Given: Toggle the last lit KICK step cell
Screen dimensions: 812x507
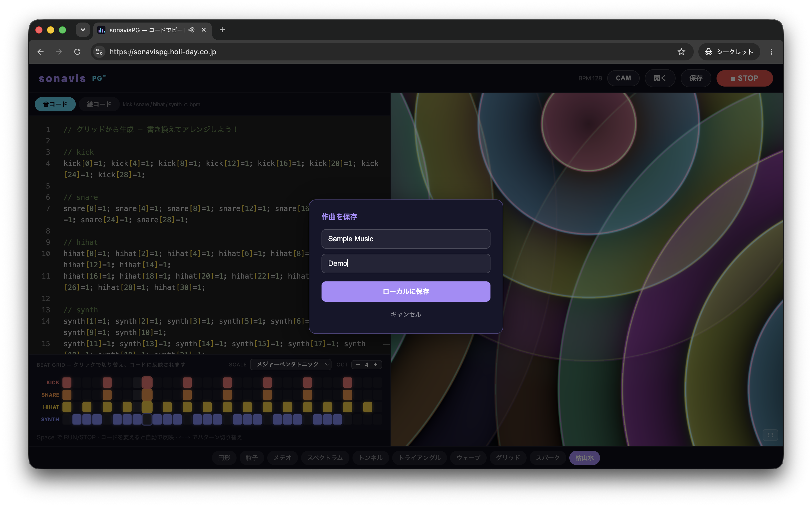Looking at the screenshot, I should click(x=348, y=382).
